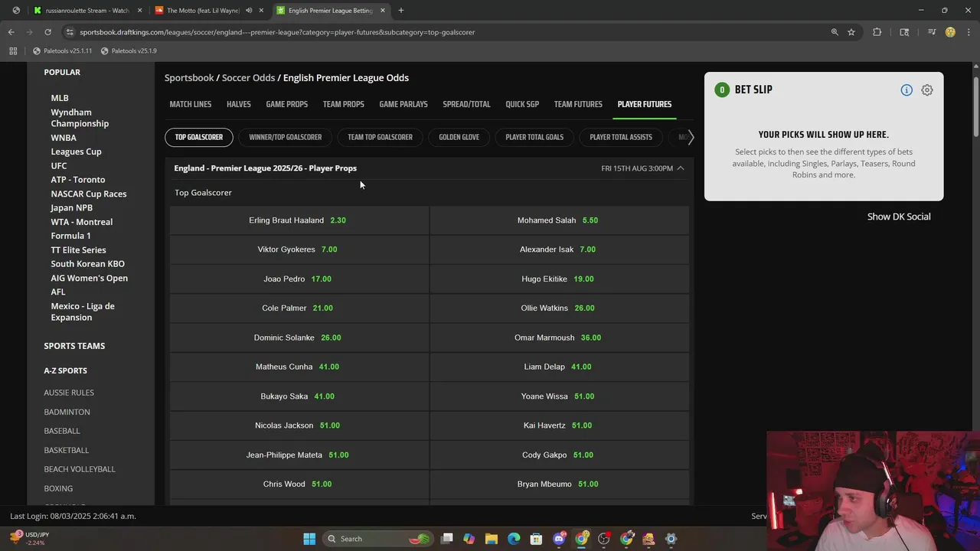This screenshot has width=980, height=551.
Task: Switch to the Halves tab
Action: (x=239, y=104)
